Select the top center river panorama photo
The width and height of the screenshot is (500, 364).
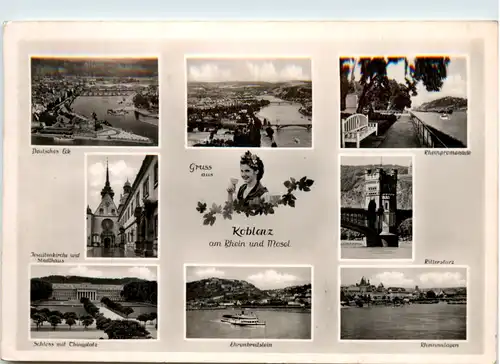coord(249,103)
